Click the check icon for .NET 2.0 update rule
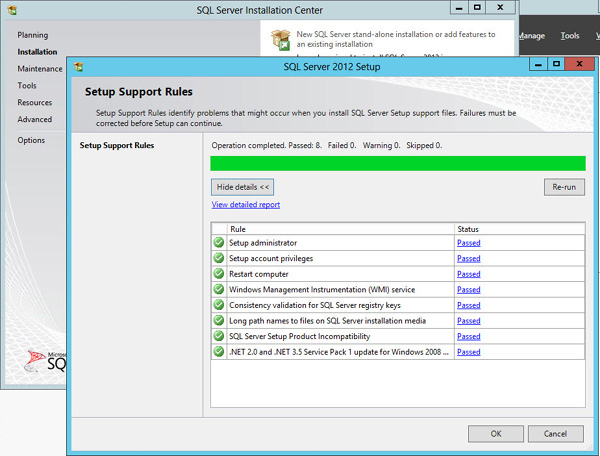This screenshot has width=600, height=456. 219,352
